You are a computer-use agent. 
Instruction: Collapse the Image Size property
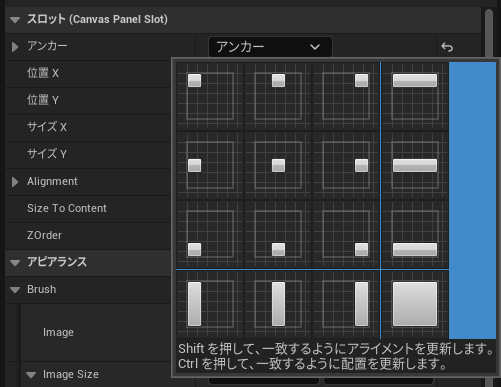31,375
